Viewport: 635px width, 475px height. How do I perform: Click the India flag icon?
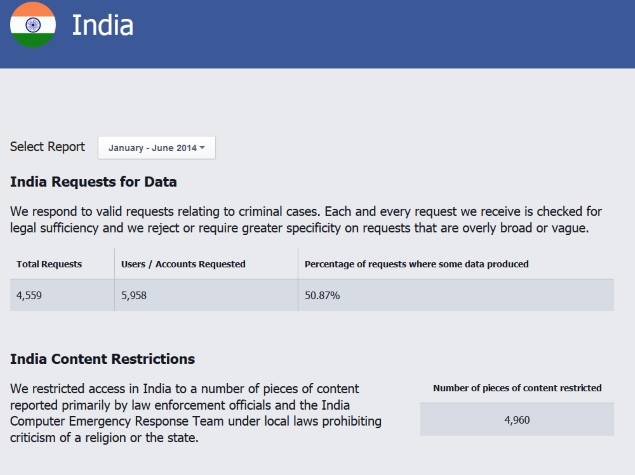coord(33,25)
